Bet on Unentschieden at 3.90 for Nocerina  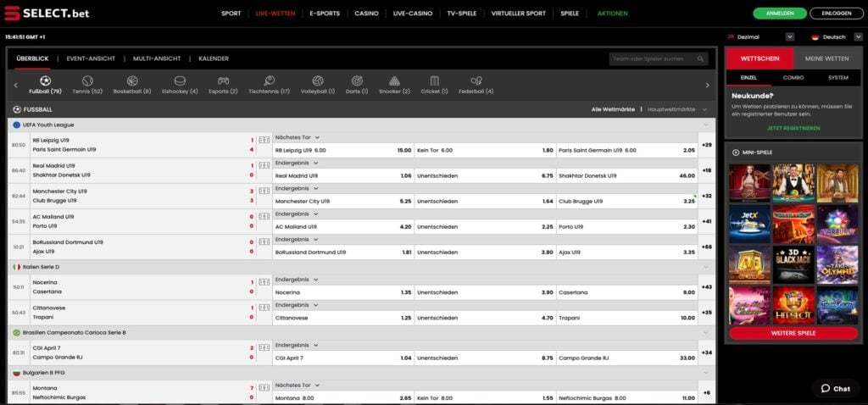(485, 292)
